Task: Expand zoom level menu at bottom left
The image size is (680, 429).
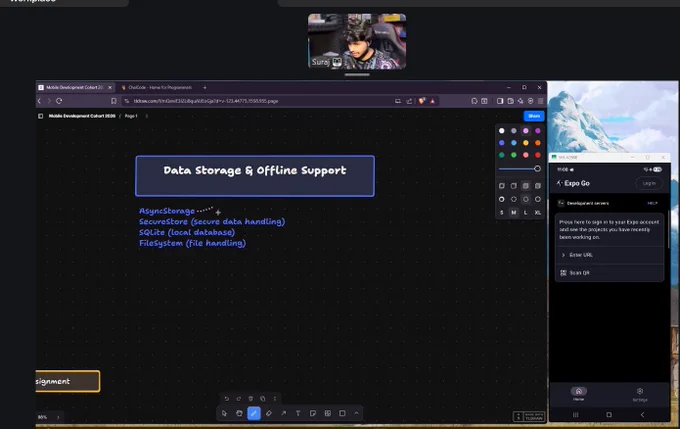Action: (58, 417)
